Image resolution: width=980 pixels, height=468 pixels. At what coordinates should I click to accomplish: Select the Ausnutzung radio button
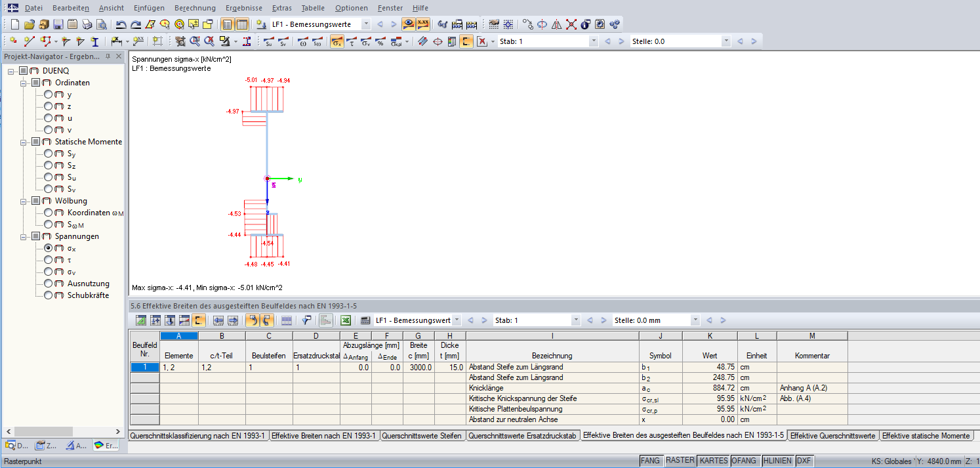[x=49, y=284]
